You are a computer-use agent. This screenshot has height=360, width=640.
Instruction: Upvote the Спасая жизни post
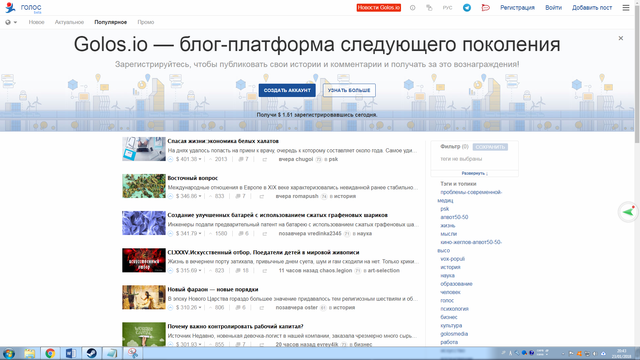click(x=170, y=159)
